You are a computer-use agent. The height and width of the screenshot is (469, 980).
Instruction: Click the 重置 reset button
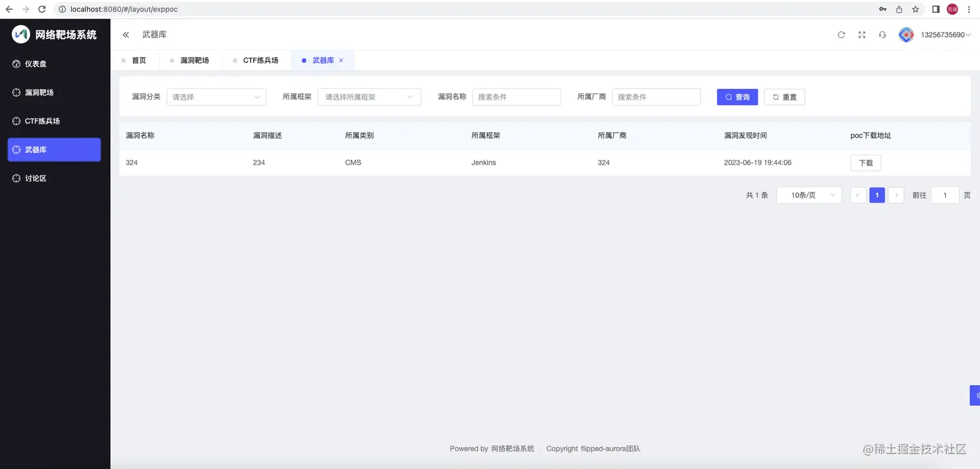[784, 97]
